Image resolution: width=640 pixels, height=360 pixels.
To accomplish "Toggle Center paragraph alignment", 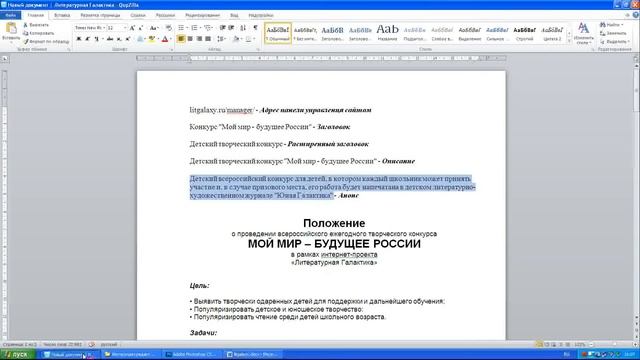I will pos(190,39).
